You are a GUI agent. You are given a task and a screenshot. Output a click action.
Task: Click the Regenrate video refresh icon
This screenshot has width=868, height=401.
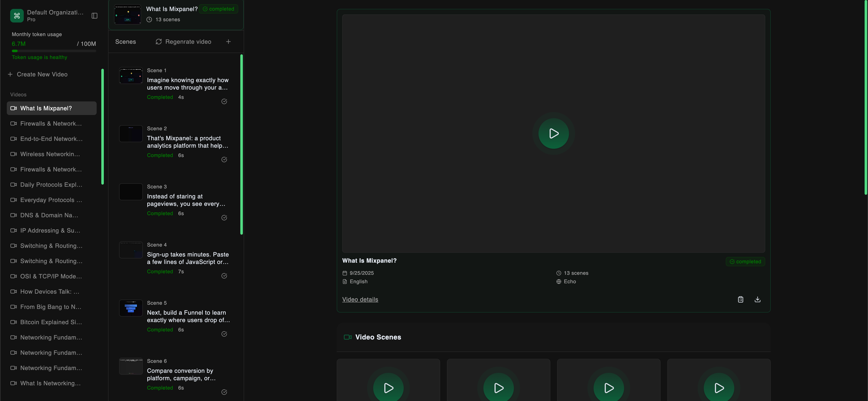tap(159, 42)
